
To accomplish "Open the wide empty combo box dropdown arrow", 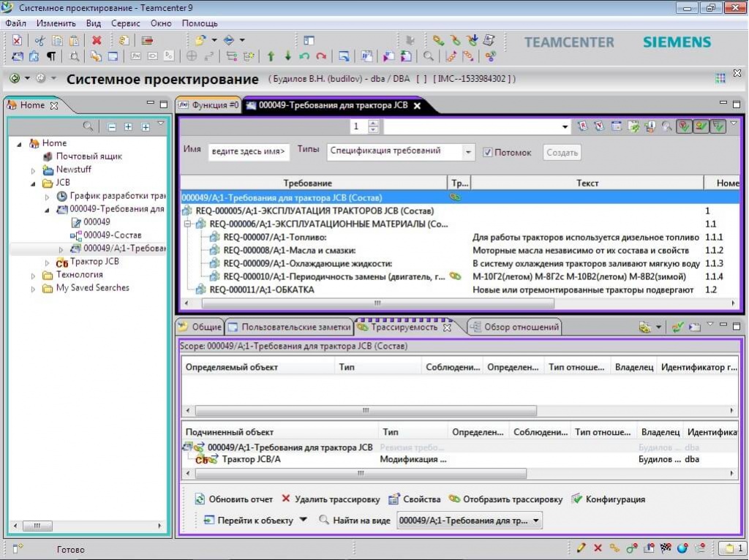I will (x=565, y=127).
